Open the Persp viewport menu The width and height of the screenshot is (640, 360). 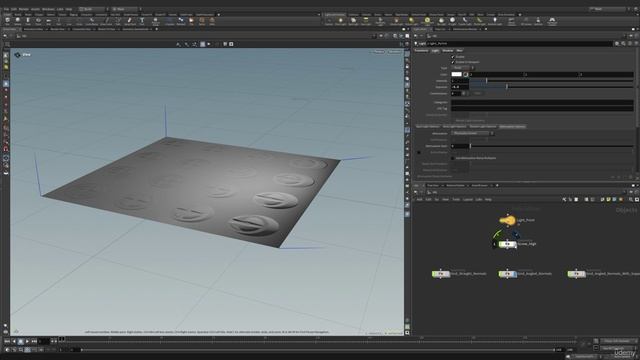click(x=379, y=52)
